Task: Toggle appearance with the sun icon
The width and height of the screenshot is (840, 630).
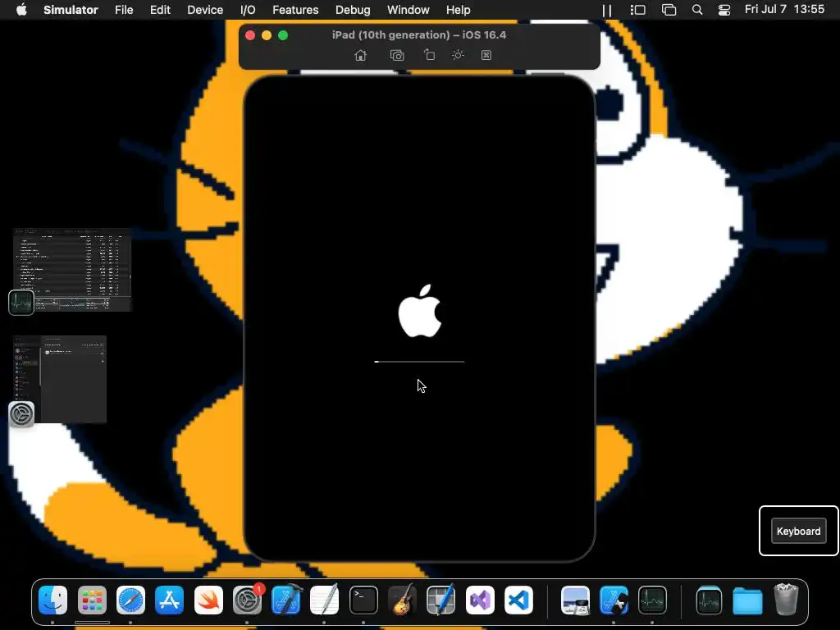Action: (x=458, y=55)
